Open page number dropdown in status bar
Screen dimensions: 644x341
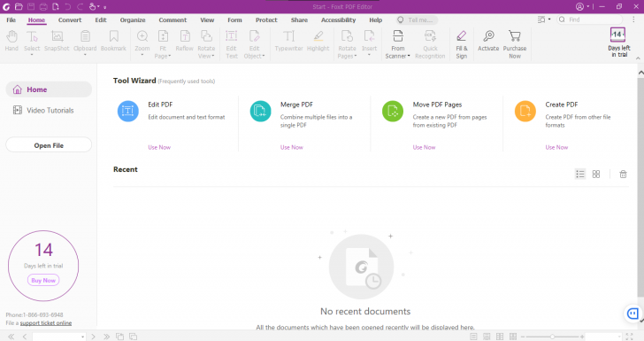click(x=82, y=337)
